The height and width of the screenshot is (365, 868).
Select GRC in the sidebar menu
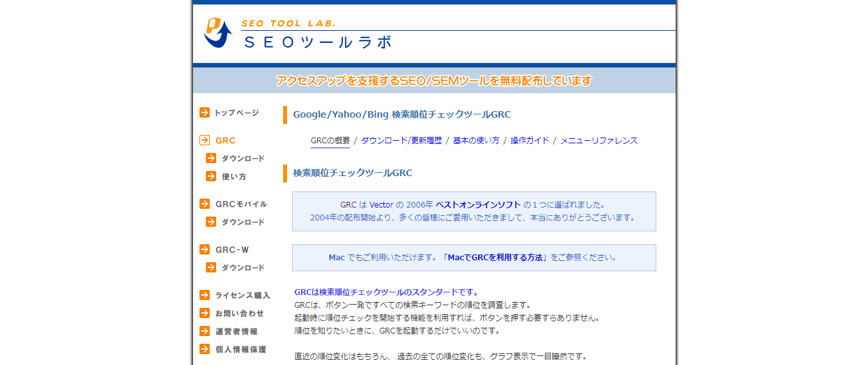(x=225, y=140)
